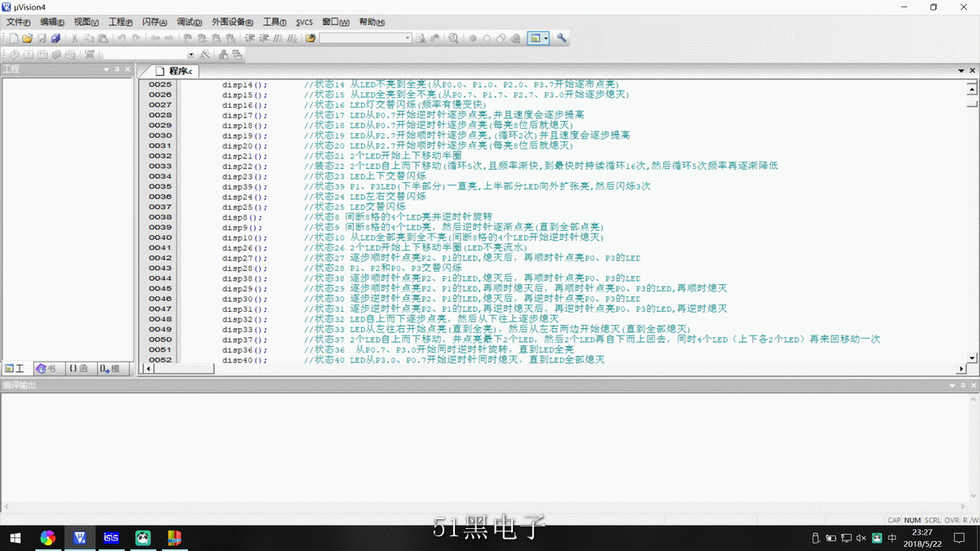Click Navigate Forwards arrow icon

168,38
